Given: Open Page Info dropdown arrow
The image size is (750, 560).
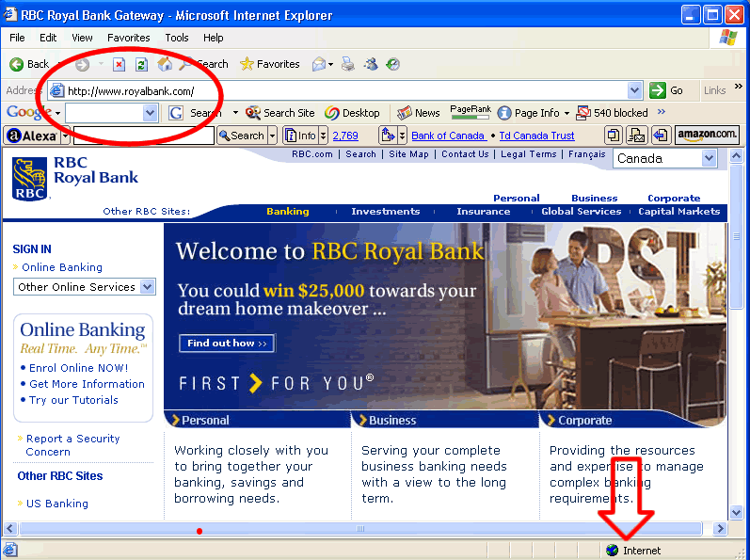Looking at the screenshot, I should point(566,113).
